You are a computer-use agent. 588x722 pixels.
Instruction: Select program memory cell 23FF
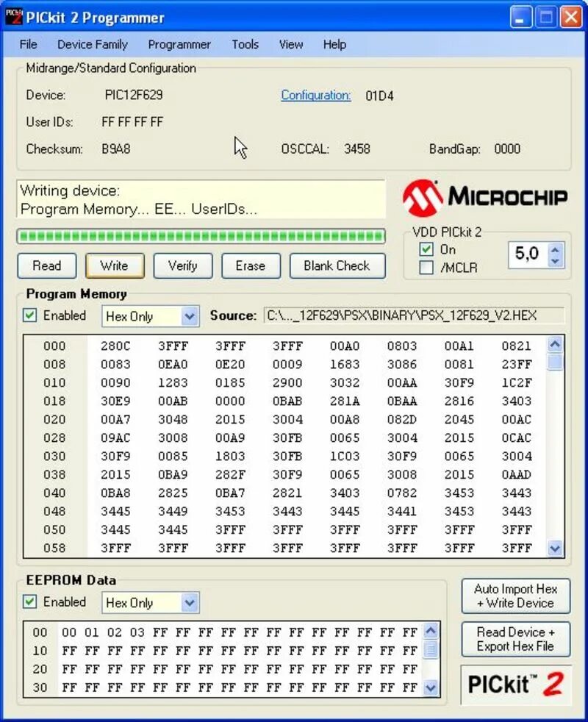tap(517, 364)
